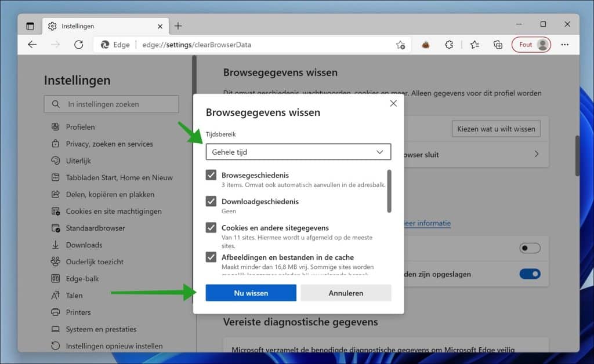The height and width of the screenshot is (364, 594).
Task: Open Printers settings section
Action: (78, 312)
